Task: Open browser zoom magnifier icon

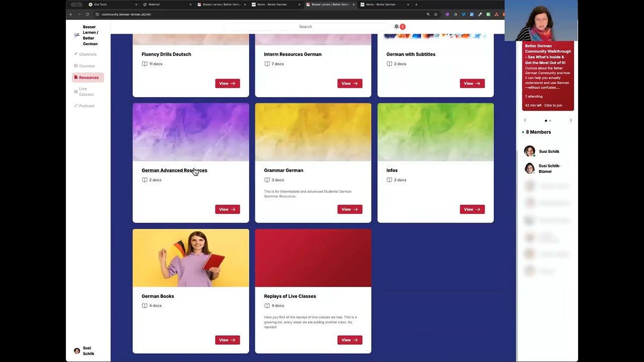Action: click(428, 14)
